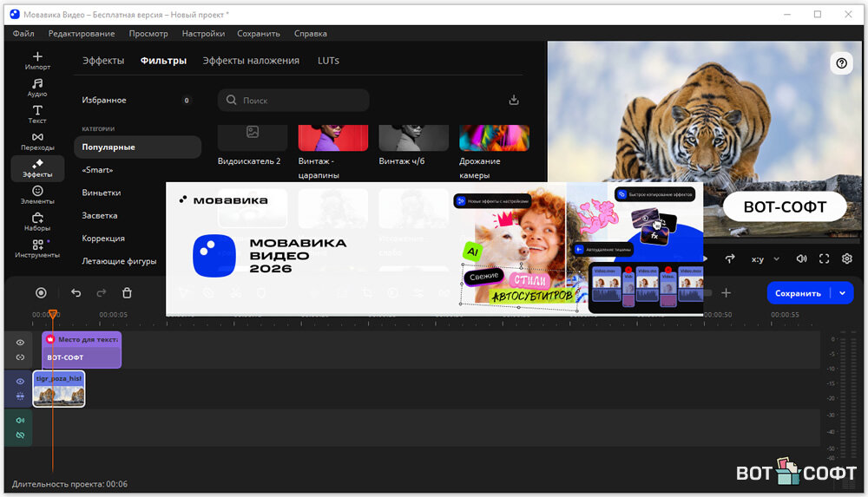868x497 pixels.
Task: Open the Настройки menu
Action: click(203, 34)
